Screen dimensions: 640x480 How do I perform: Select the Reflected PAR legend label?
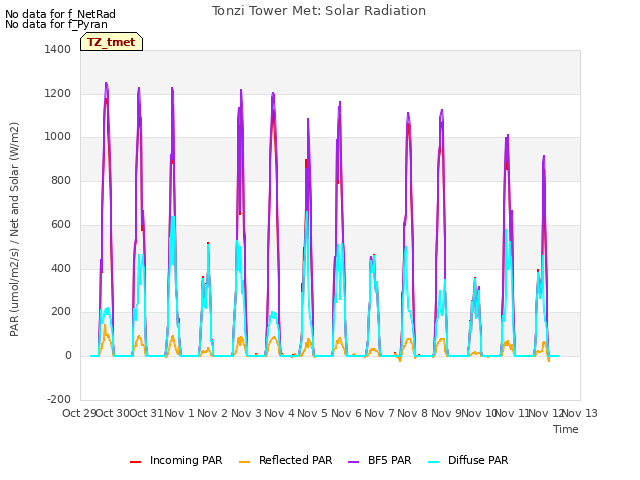(296, 460)
